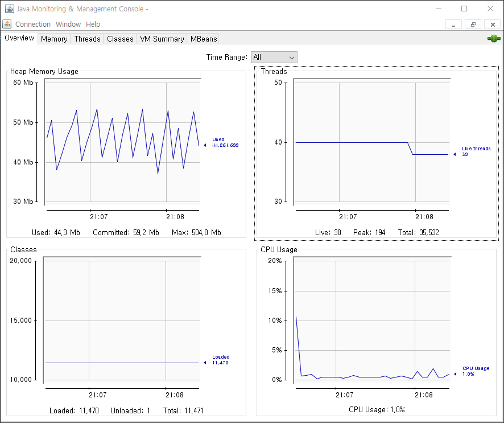
Task: Click the 'Loaded: 11,470' summary text
Action: (x=74, y=411)
